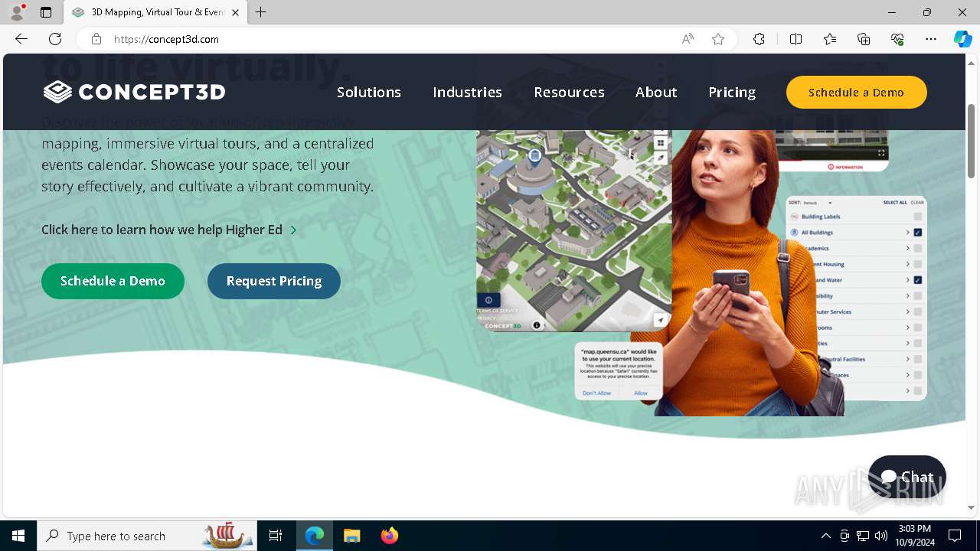Expand the Housing category chevron
The height and width of the screenshot is (551, 980).
coord(908,264)
